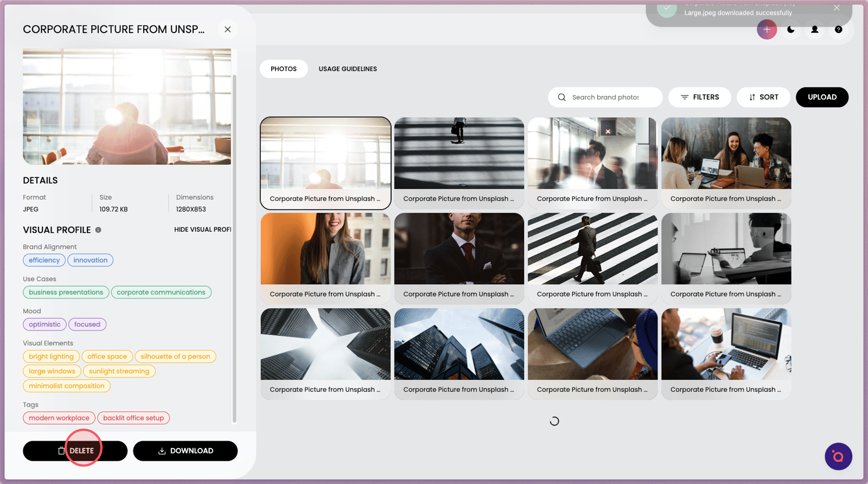The height and width of the screenshot is (484, 868).
Task: Open the Sort options
Action: tap(763, 97)
